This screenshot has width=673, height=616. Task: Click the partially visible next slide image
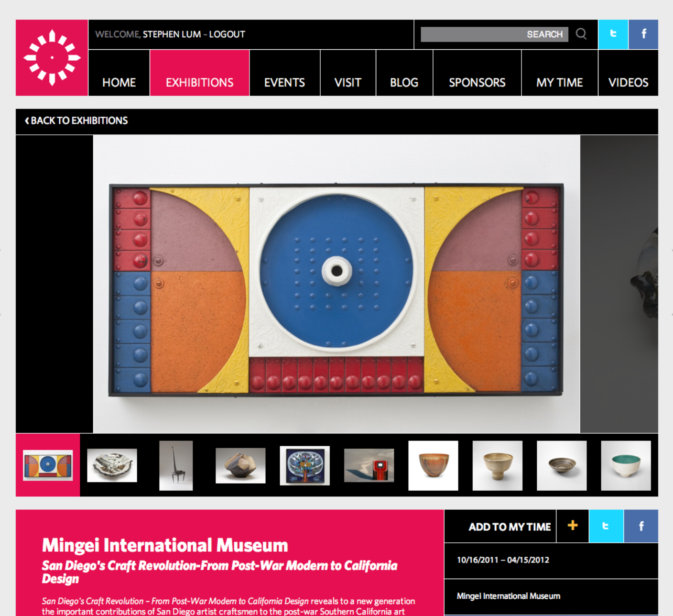(x=619, y=284)
